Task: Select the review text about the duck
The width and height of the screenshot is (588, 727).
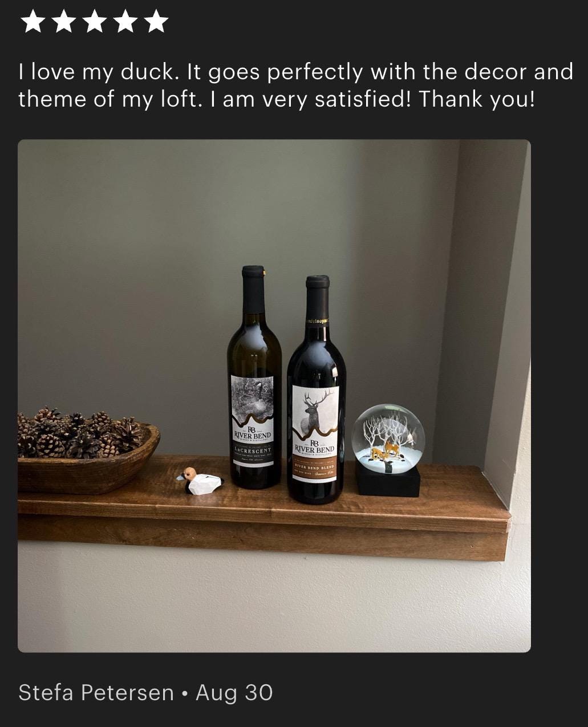Action: pos(295,86)
